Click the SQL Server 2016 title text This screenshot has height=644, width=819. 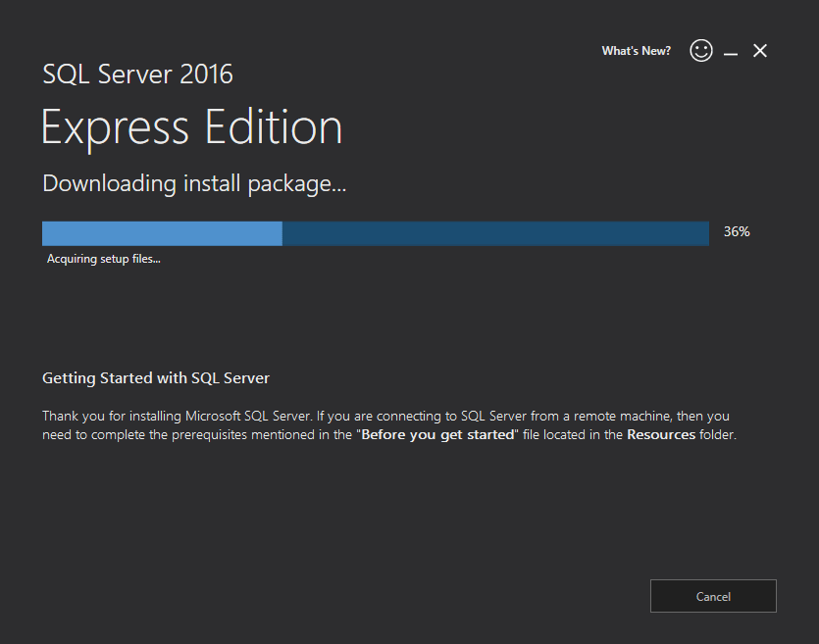point(137,74)
